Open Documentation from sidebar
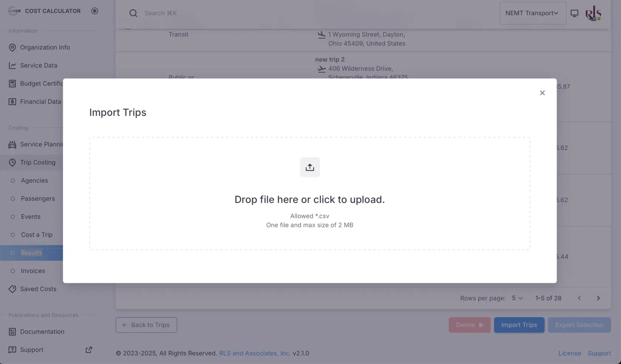Screen dimensions: 621x364 (x=41, y=332)
